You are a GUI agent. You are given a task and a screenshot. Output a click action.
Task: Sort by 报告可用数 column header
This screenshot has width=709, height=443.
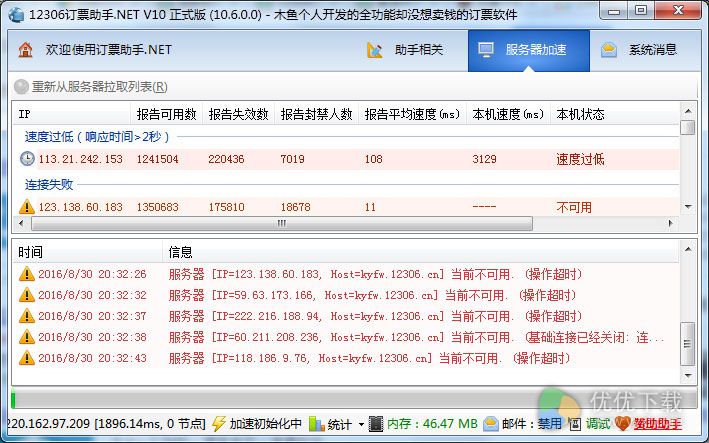coord(166,114)
